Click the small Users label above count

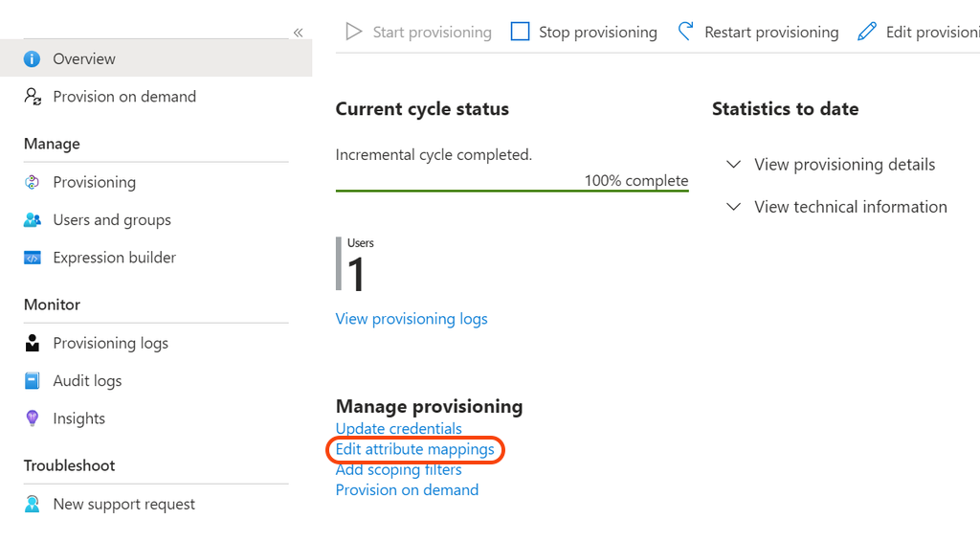pyautogui.click(x=361, y=243)
